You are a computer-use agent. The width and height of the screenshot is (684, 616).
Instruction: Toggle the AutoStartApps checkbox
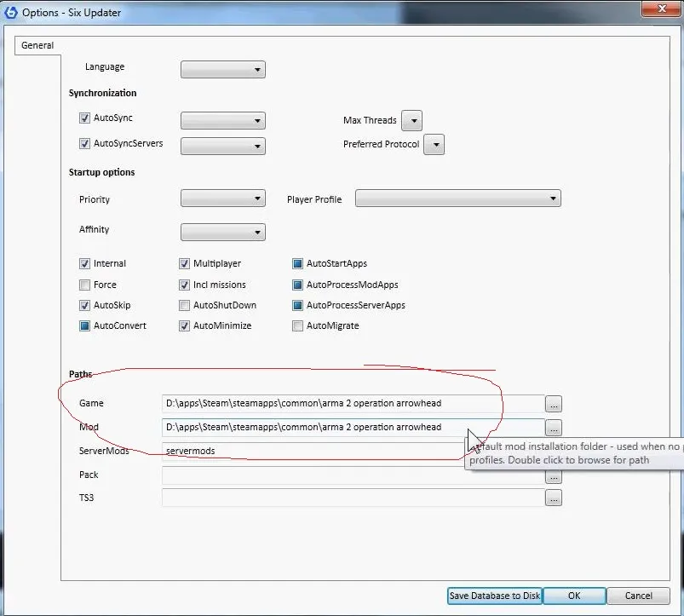pyautogui.click(x=297, y=264)
